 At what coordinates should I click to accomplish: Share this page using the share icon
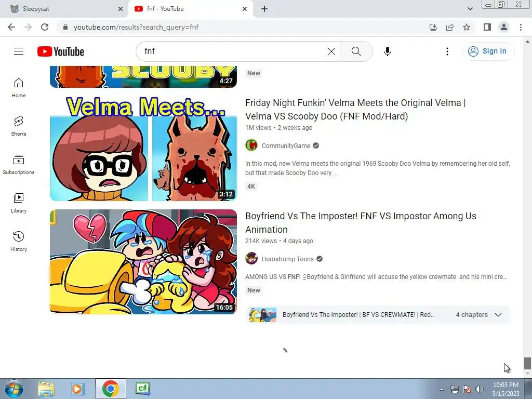pyautogui.click(x=450, y=27)
